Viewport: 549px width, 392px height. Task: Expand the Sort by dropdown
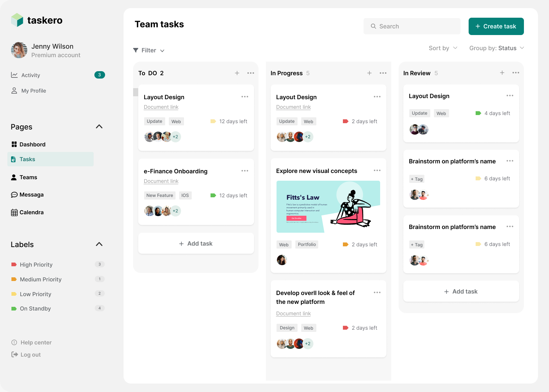(443, 48)
